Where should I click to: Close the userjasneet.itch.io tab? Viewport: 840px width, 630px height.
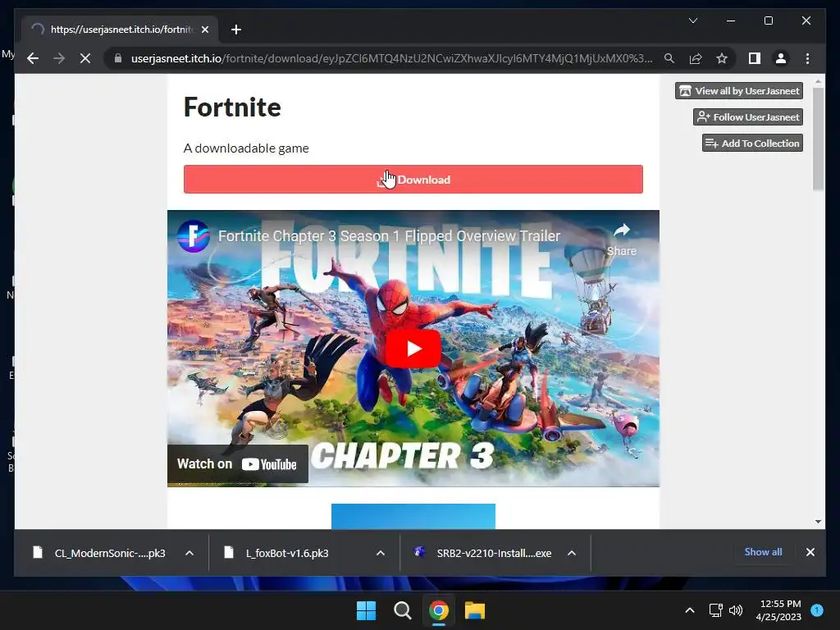pyautogui.click(x=204, y=30)
